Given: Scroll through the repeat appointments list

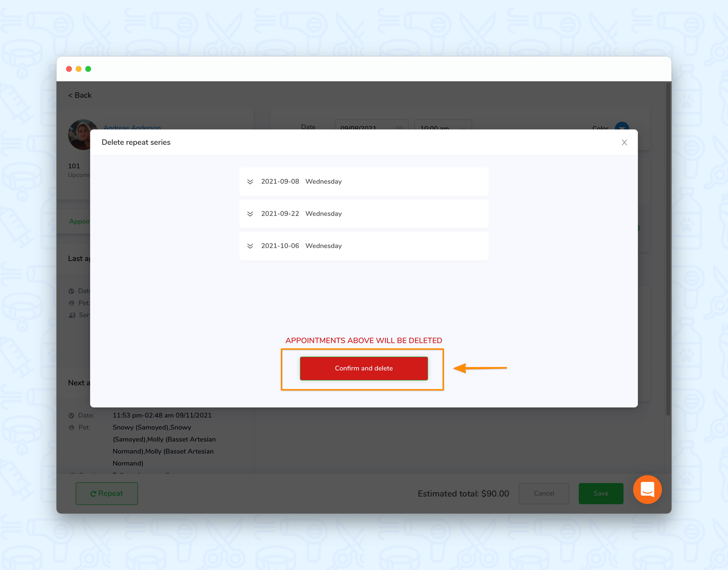Looking at the screenshot, I should [x=364, y=213].
